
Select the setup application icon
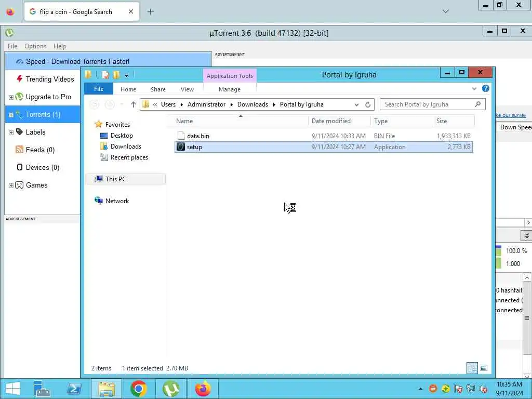[x=181, y=147]
